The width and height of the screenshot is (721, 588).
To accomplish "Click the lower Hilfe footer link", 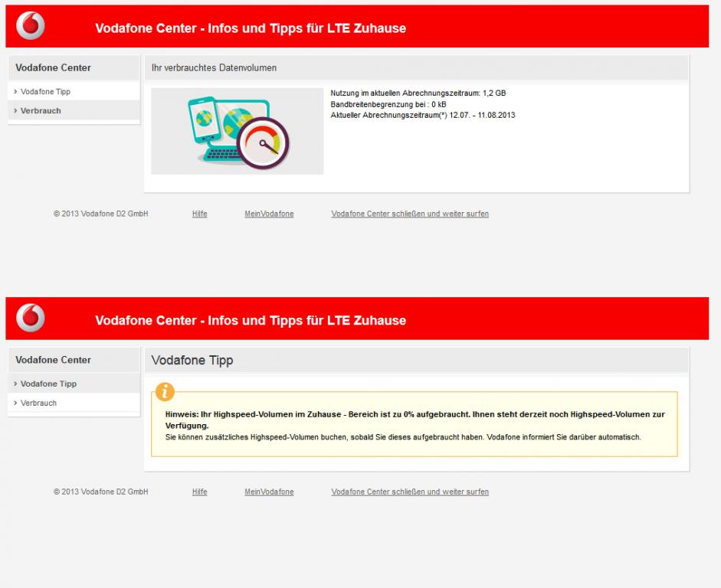I will click(x=199, y=492).
